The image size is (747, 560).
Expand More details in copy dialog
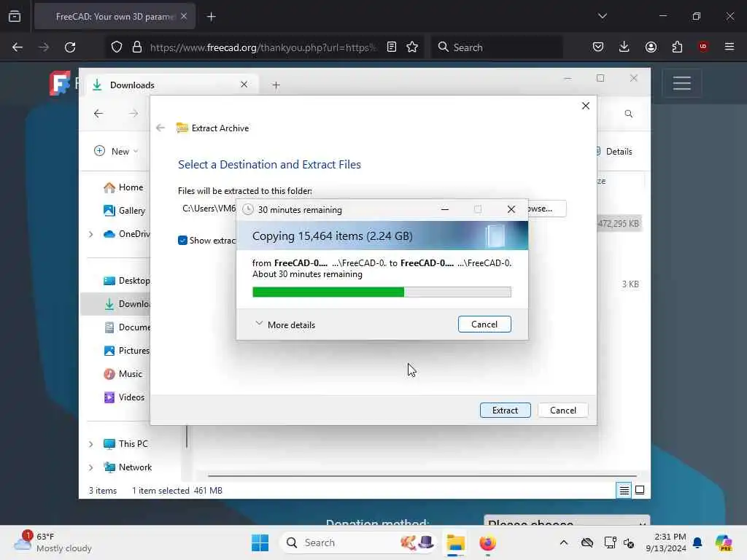(285, 324)
